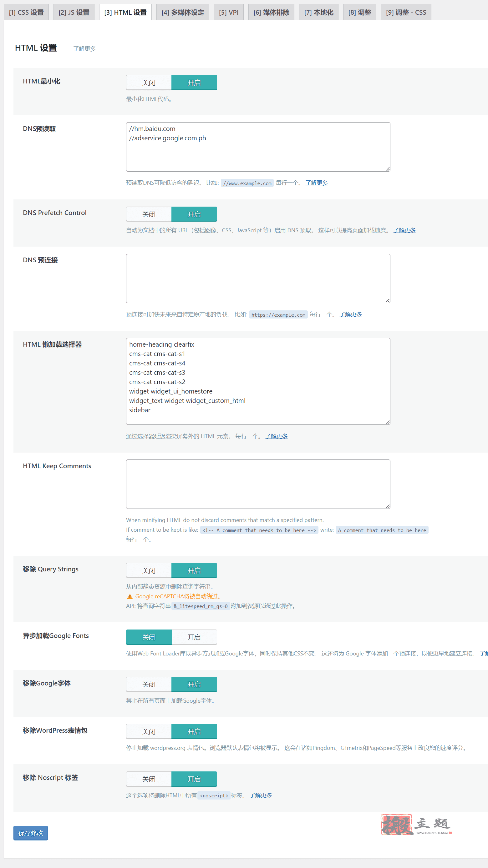Open the [9] 调整 - CSS tab
The width and height of the screenshot is (488, 868).
(x=406, y=13)
